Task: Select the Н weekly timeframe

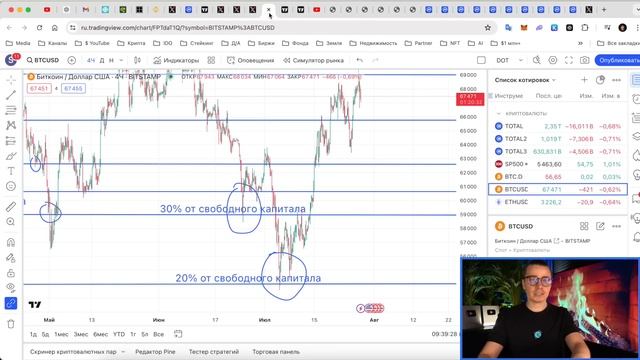Action: click(x=111, y=60)
